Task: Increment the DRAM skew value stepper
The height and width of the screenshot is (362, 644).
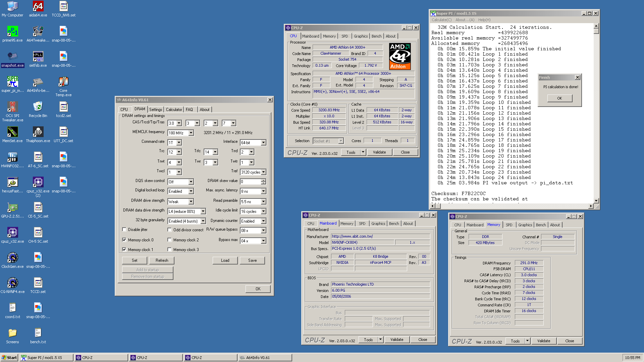Action: click(x=264, y=180)
